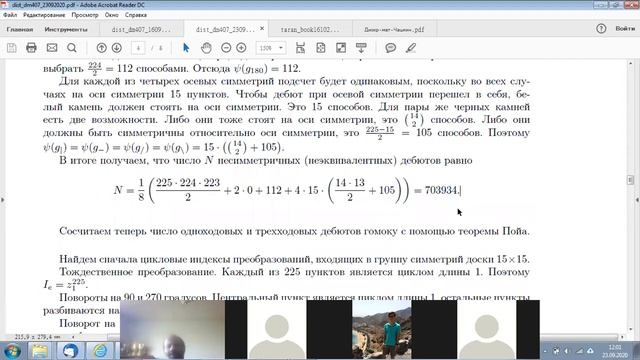640x360 pixels.
Task: Open Thunderbird from the taskbar
Action: 70,351
